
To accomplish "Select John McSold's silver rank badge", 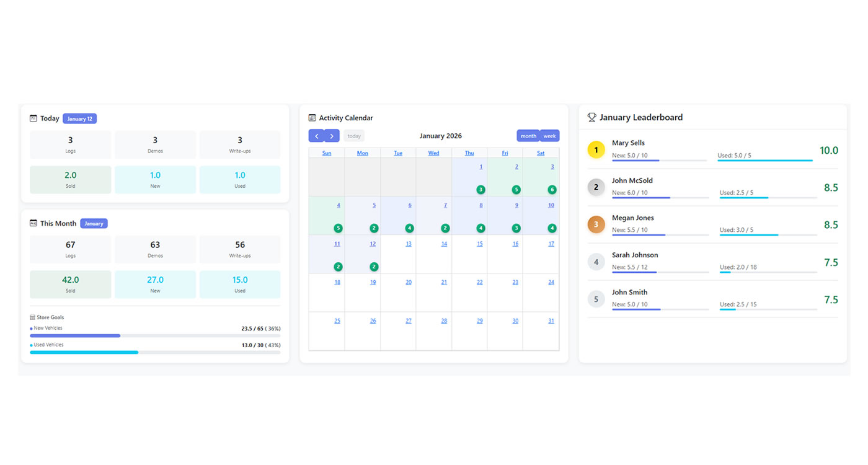I will click(596, 187).
